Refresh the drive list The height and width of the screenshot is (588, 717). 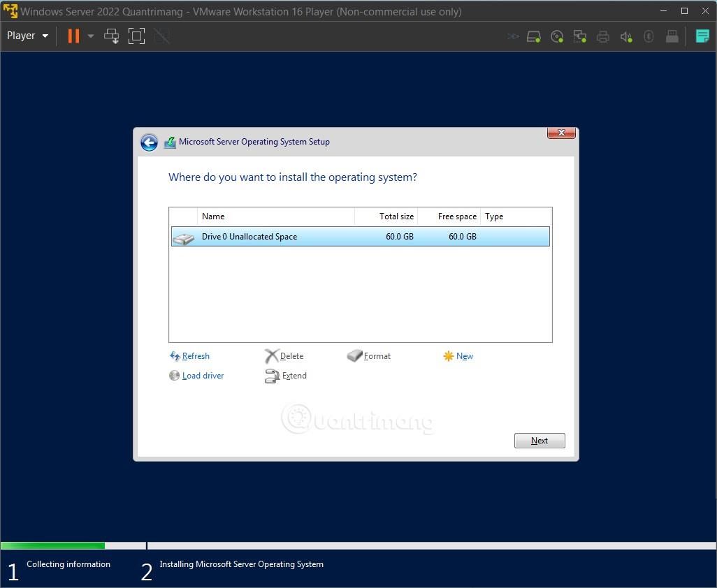tap(189, 356)
